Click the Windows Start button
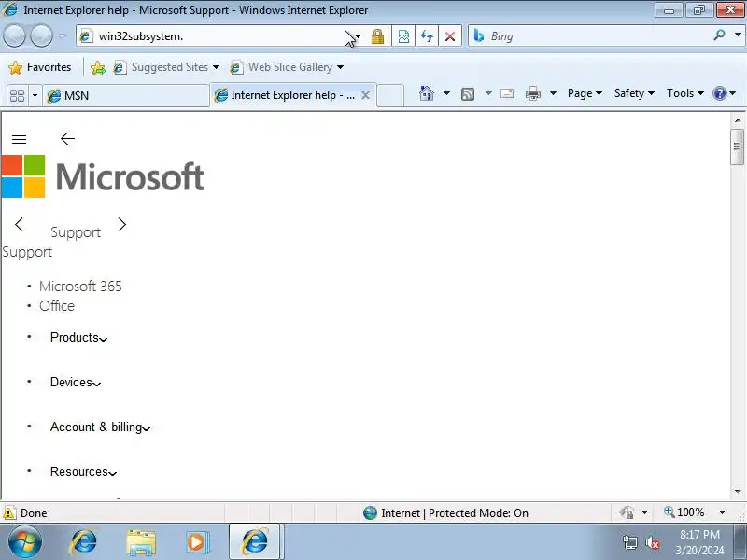 pyautogui.click(x=24, y=542)
